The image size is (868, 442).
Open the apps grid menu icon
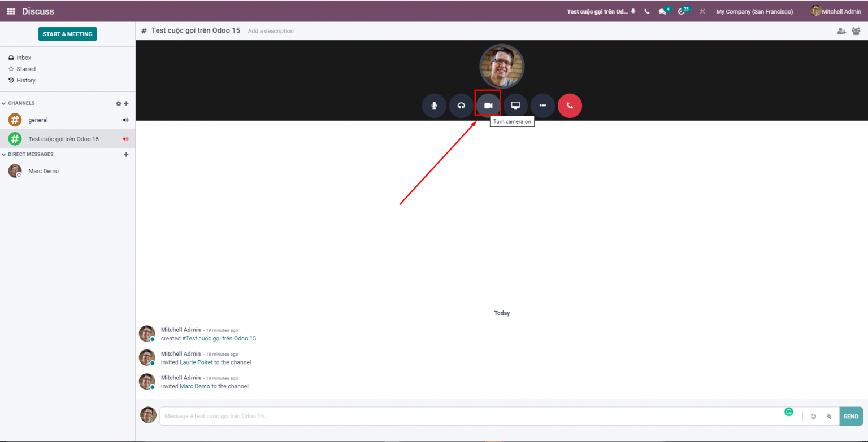point(11,11)
